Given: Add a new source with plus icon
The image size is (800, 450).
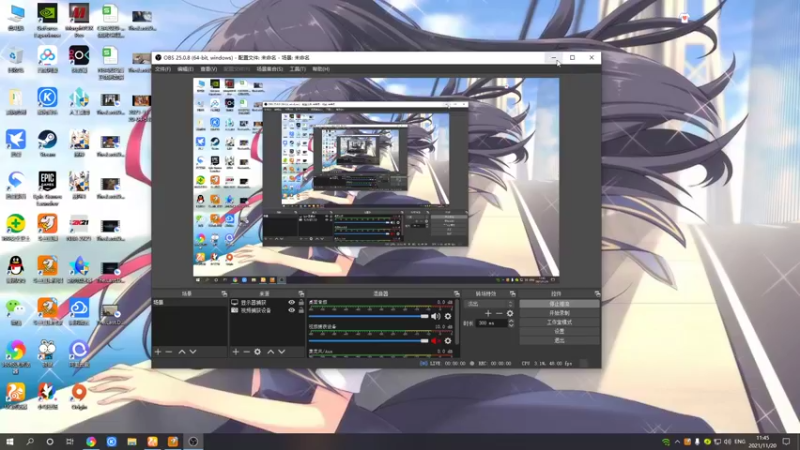Looking at the screenshot, I should tap(235, 352).
